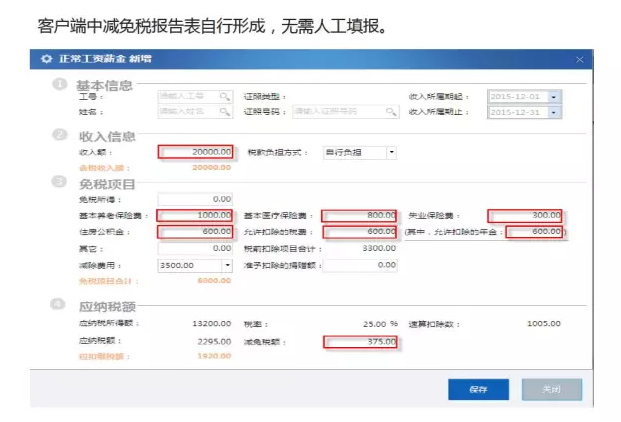Expand the 减除费用 3500.00 dropdown
The height and width of the screenshot is (422, 621).
[x=227, y=266]
